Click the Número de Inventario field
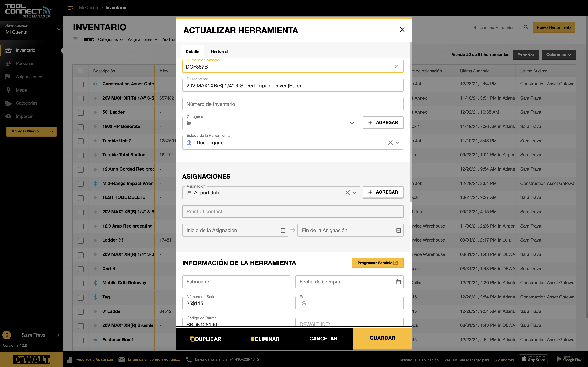 point(293,104)
